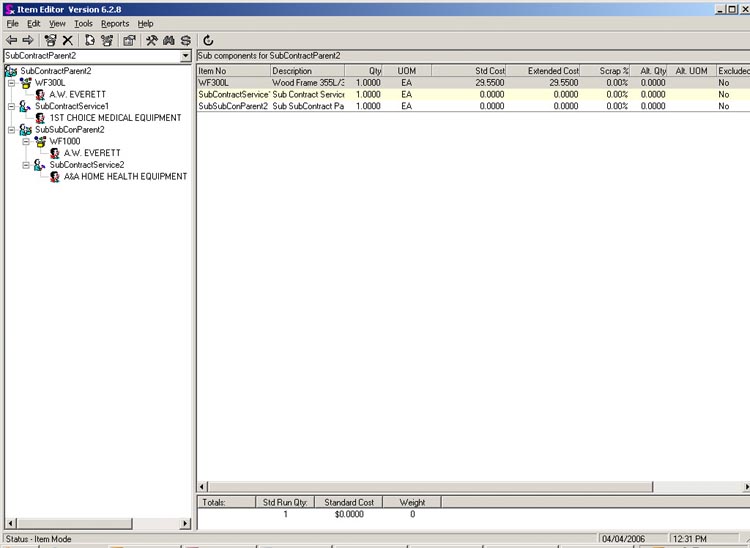Click the forward arrow toolbar icon

pos(28,40)
